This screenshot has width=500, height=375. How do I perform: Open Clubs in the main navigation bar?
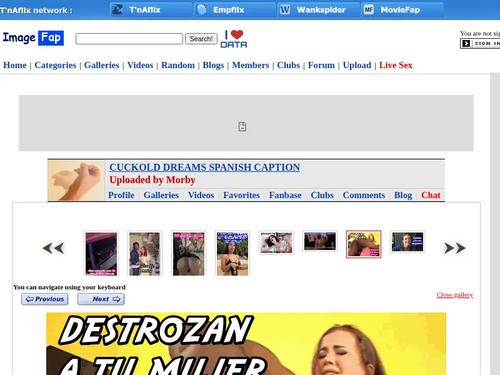pyautogui.click(x=288, y=65)
